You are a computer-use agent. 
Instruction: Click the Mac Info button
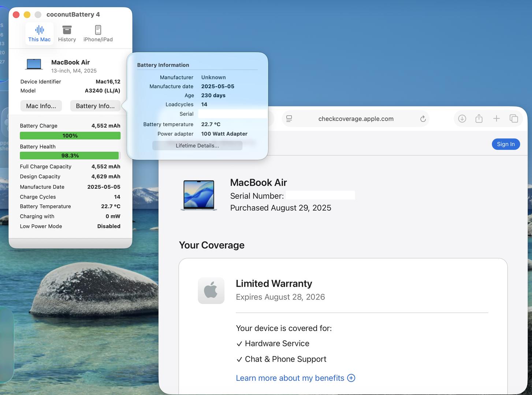(x=41, y=106)
